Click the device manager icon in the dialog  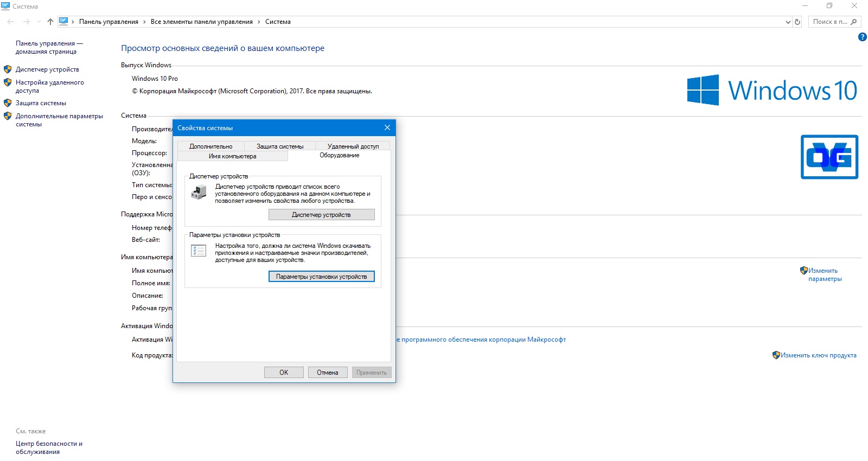coord(199,192)
